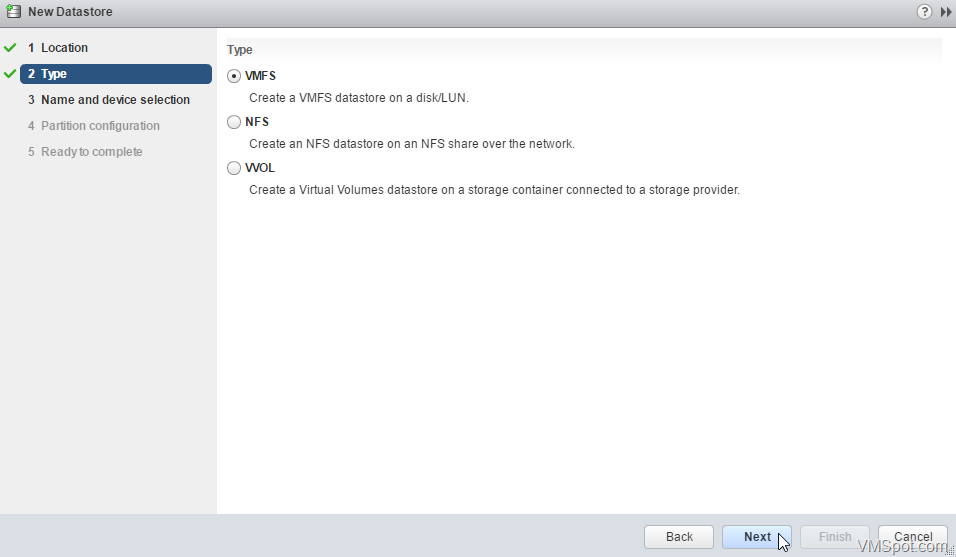
Task: Click the Finish button
Action: pyautogui.click(x=835, y=537)
